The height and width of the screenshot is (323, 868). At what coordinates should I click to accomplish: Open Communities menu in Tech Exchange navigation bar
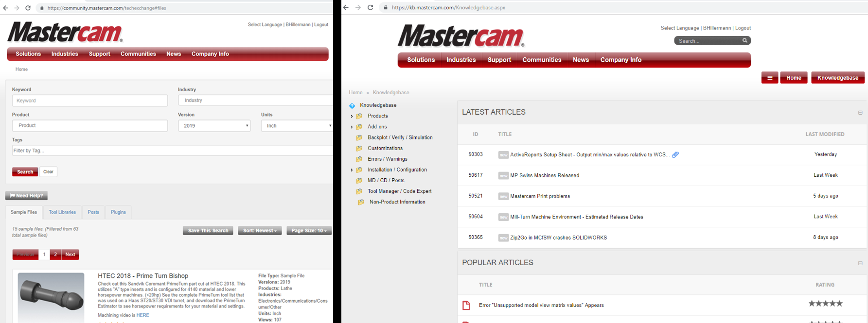click(x=138, y=54)
